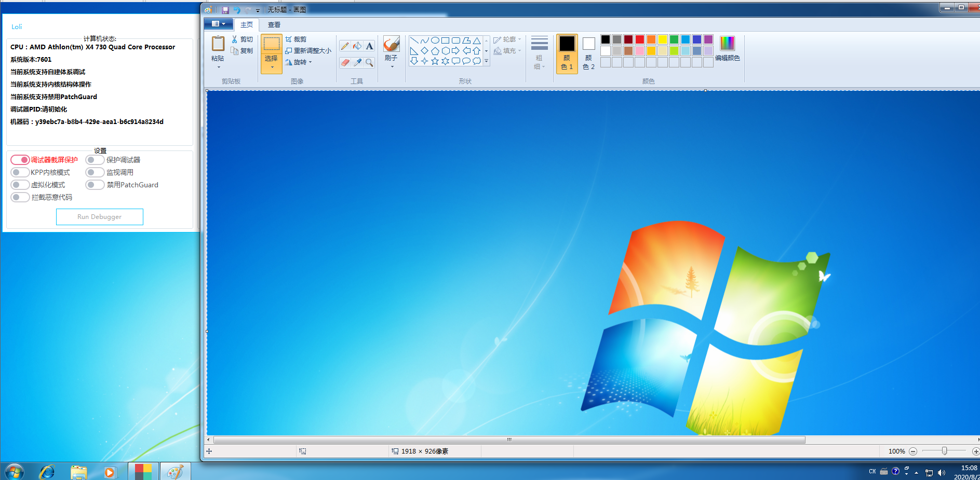
Task: Pick the green color swatch
Action: (x=674, y=39)
